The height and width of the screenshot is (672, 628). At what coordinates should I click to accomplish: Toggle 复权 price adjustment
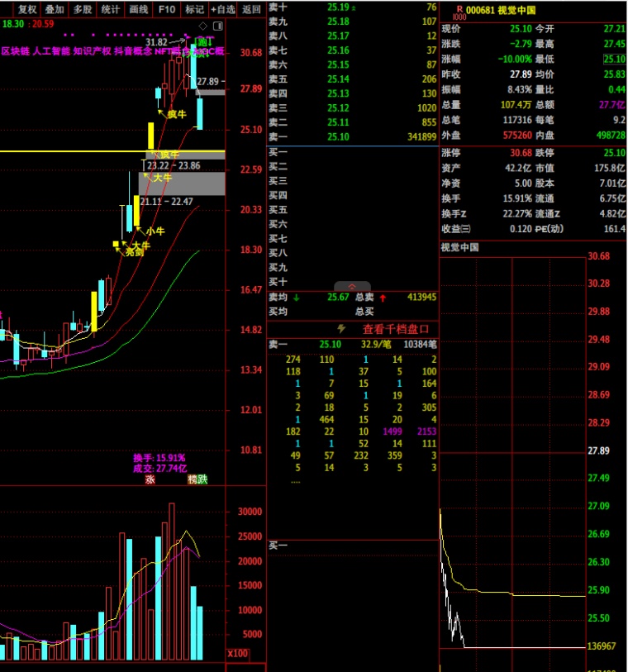point(27,10)
